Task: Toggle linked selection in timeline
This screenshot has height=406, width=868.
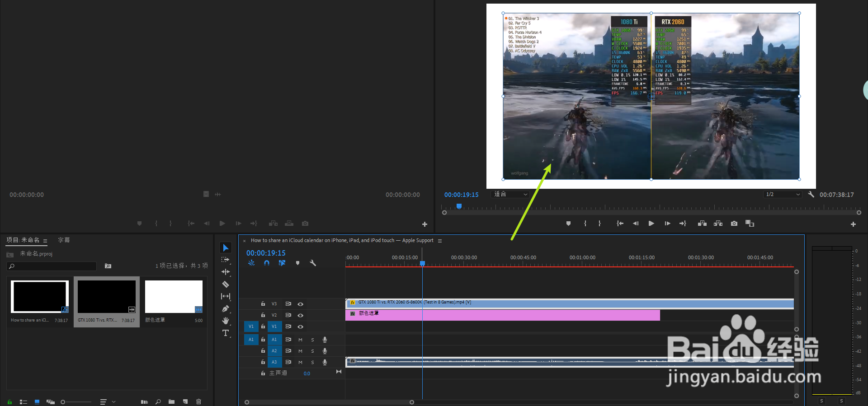Action: tap(282, 263)
